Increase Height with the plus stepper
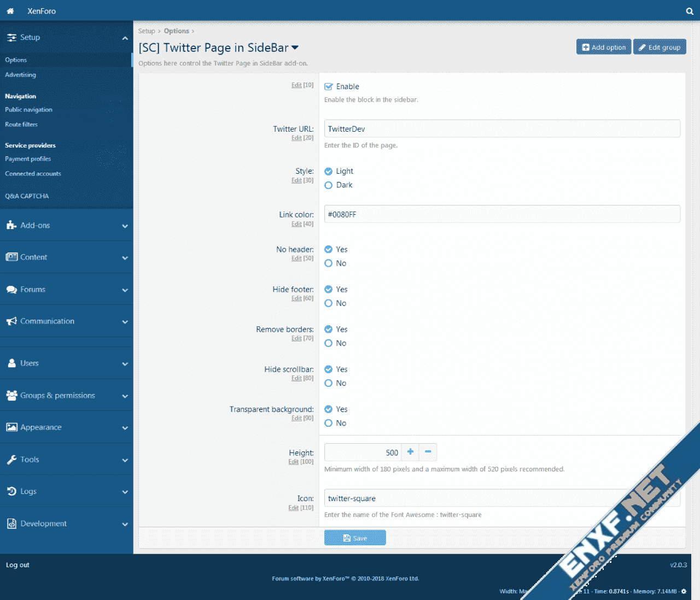The width and height of the screenshot is (700, 600). 410,452
